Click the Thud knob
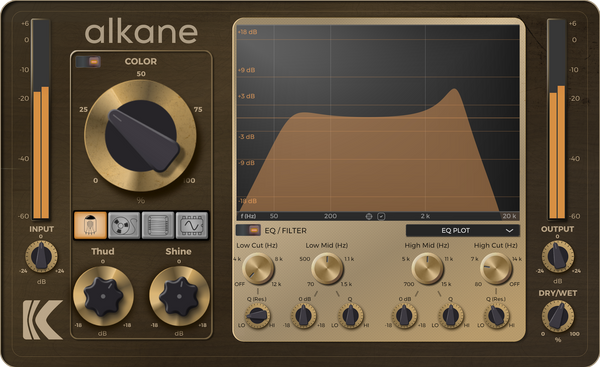The height and width of the screenshot is (367, 600). click(x=103, y=296)
